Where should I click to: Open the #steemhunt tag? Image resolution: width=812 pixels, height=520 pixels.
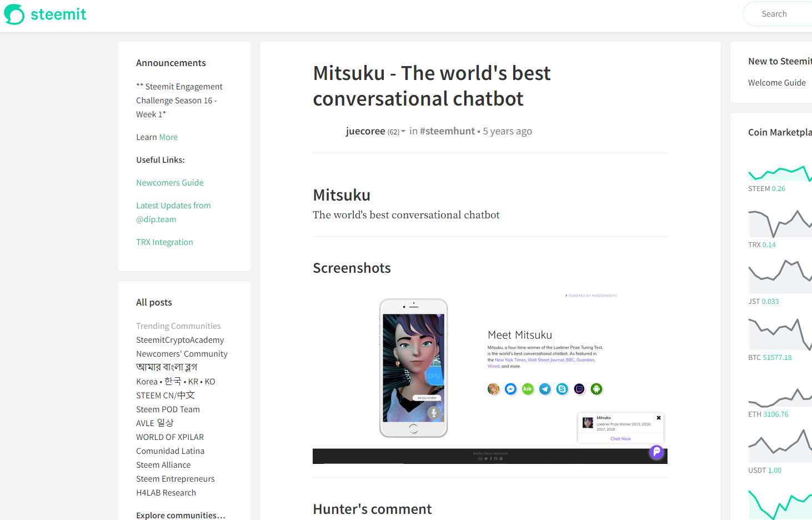(447, 131)
